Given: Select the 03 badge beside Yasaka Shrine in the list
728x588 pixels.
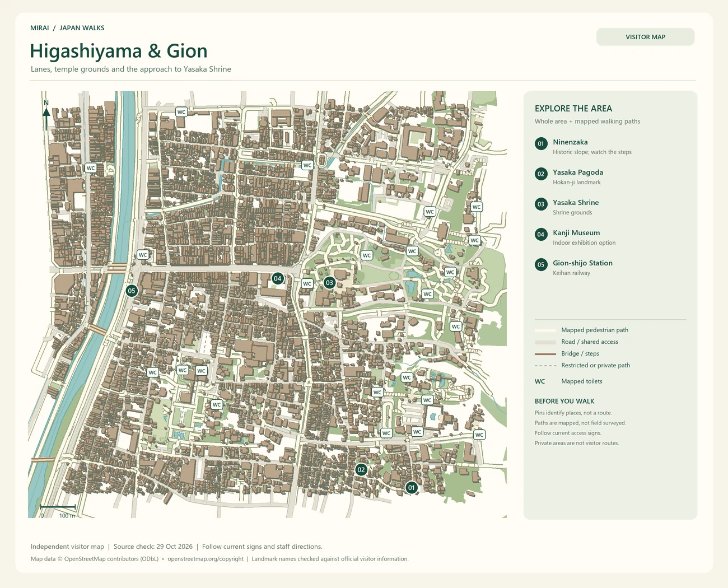Looking at the screenshot, I should coord(541,204).
